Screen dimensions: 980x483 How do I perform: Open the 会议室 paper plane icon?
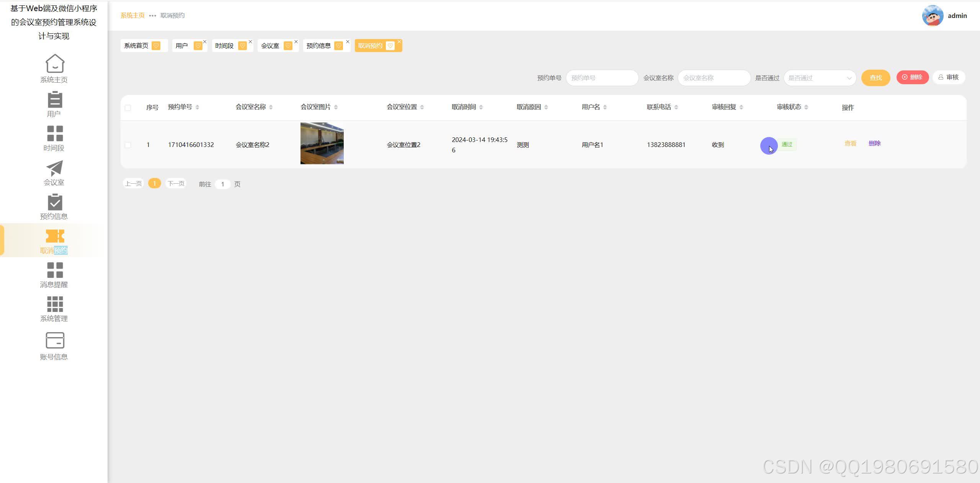click(55, 168)
